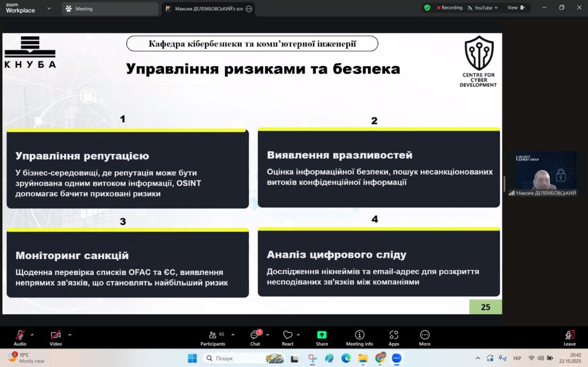Open the Participants panel
Image resolution: width=588 pixels, height=367 pixels.
pos(212,337)
